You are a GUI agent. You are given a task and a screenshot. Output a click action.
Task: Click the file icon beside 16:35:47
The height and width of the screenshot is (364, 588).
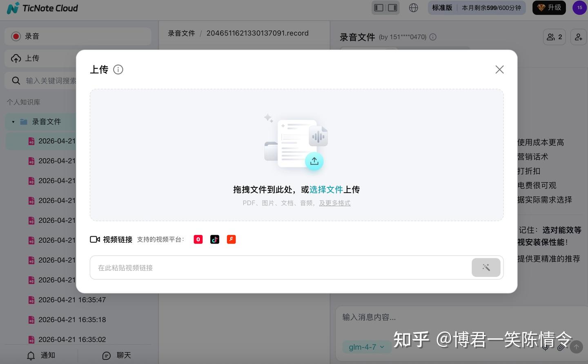[31, 300]
